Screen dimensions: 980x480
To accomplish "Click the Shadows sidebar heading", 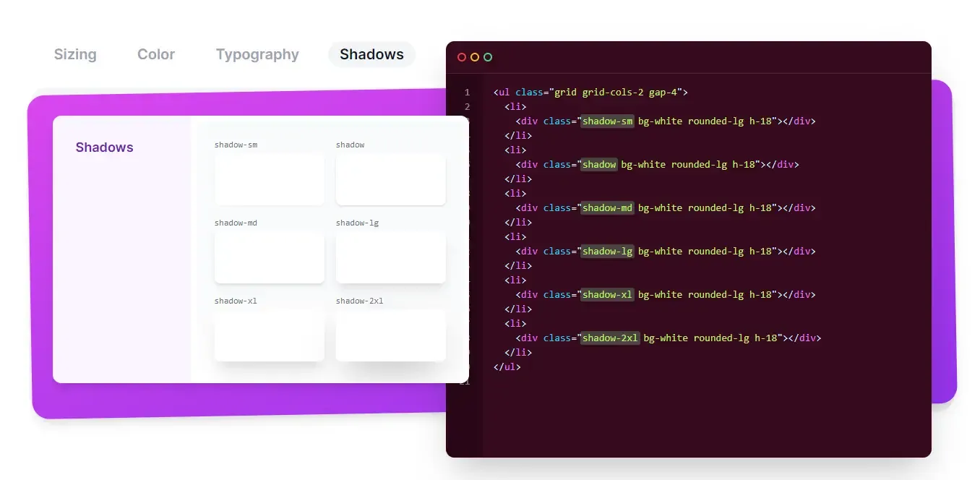I will pos(104,147).
